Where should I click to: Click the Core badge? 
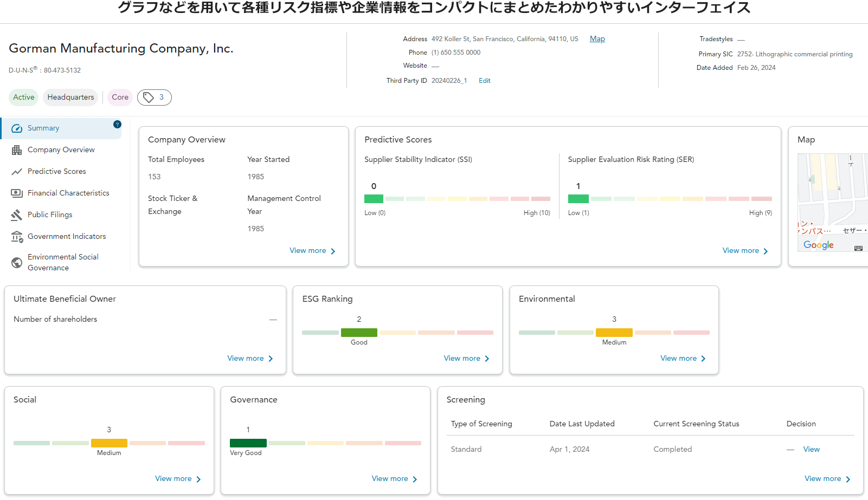[120, 98]
